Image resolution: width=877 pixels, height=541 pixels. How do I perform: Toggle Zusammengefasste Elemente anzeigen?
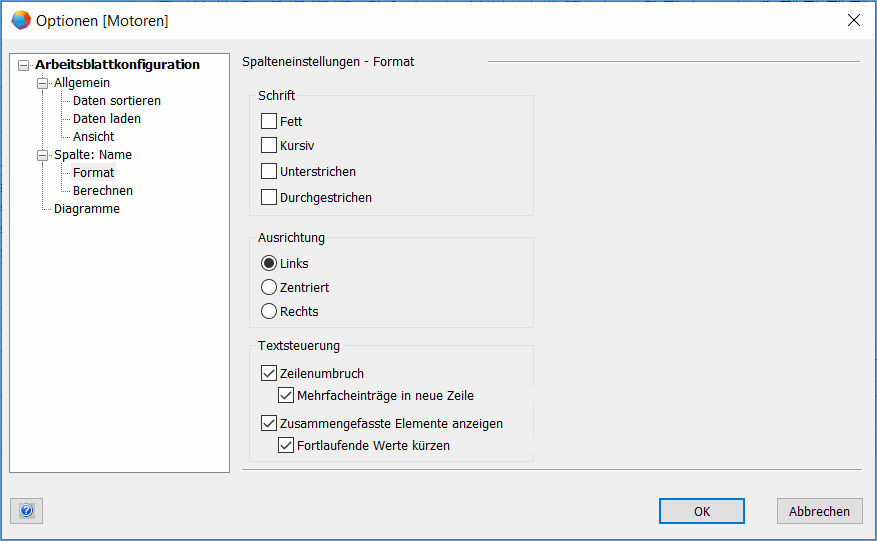point(269,424)
